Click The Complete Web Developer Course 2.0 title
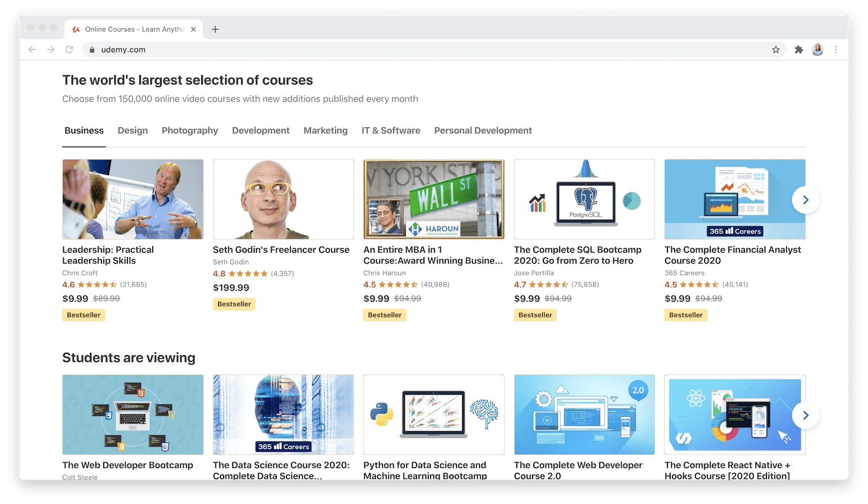The height and width of the screenshot is (504, 868). (578, 471)
